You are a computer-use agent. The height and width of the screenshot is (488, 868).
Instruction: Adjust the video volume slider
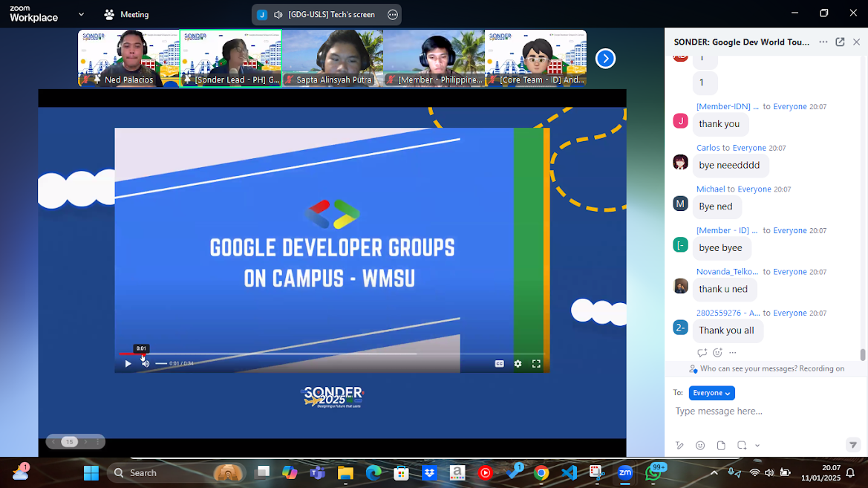pos(161,363)
